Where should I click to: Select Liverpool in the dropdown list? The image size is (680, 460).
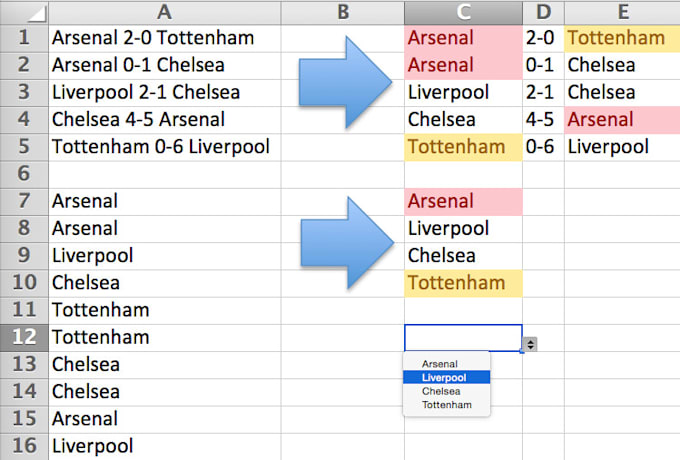click(x=445, y=378)
